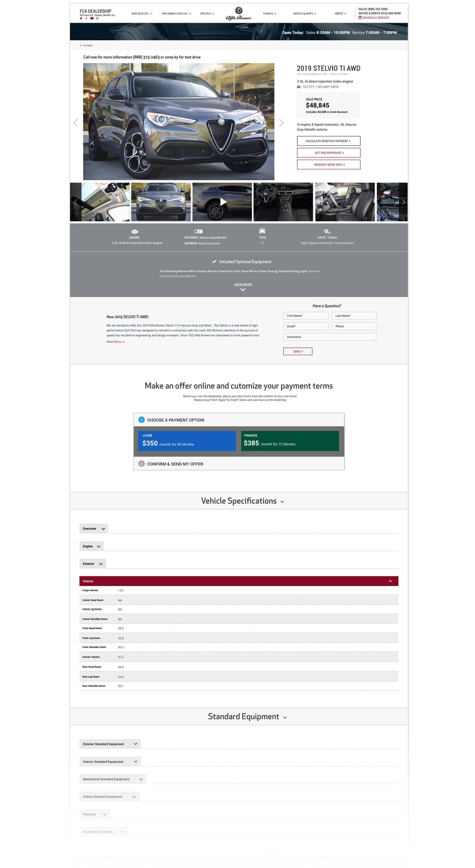Collapse the Interior specifications panel
This screenshot has width=475, height=868.
pos(239,581)
